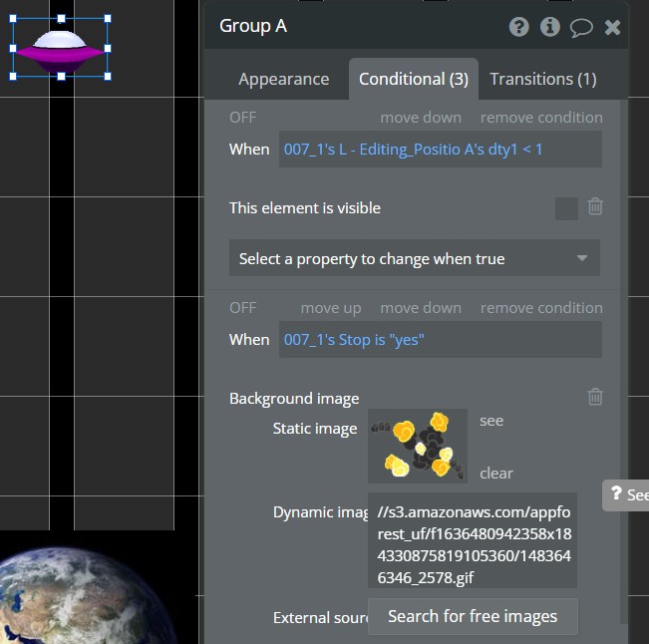Close the Group A property panel
Image resolution: width=649 pixels, height=644 pixels.
612,28
